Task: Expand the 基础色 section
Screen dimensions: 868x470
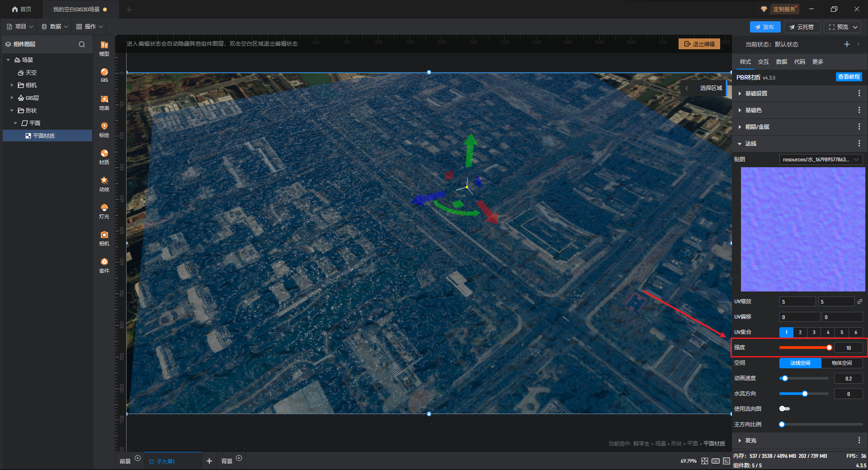Action: click(753, 110)
